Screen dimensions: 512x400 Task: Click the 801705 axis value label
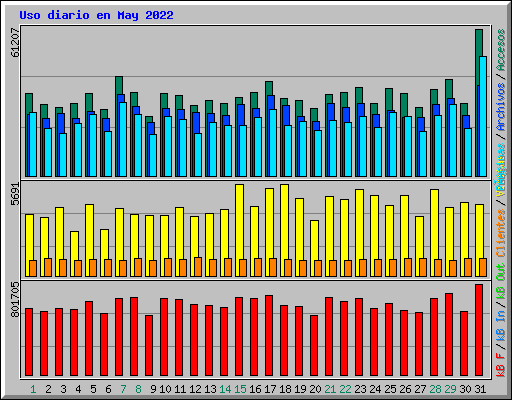(15, 299)
